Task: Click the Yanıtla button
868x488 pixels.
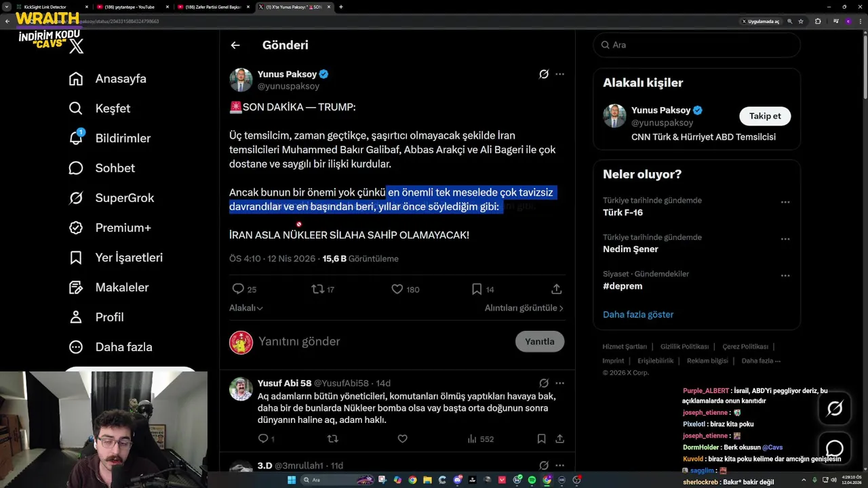Action: [x=540, y=342]
